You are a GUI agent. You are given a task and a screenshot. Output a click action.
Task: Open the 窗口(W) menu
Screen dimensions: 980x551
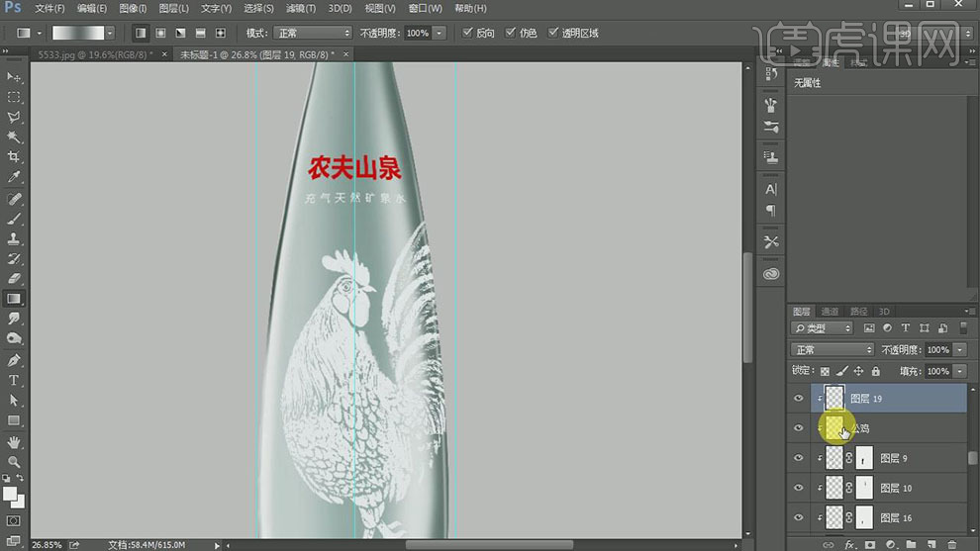point(425,8)
